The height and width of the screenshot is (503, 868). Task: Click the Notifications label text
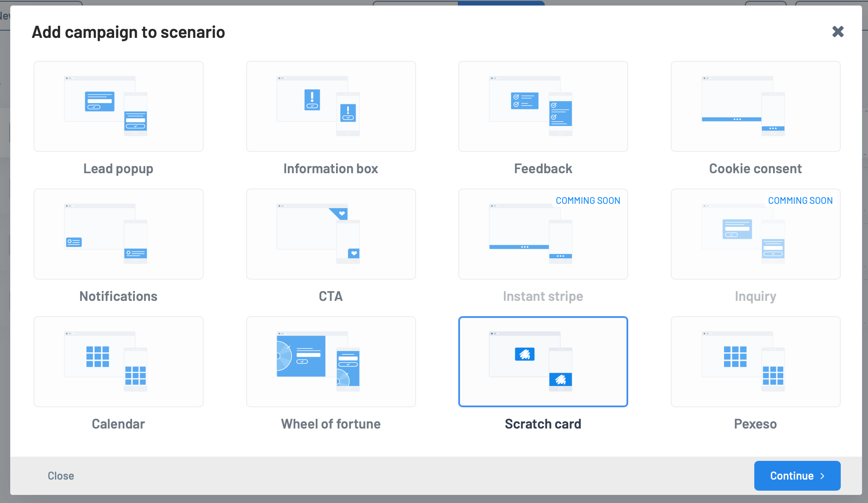pyautogui.click(x=118, y=296)
